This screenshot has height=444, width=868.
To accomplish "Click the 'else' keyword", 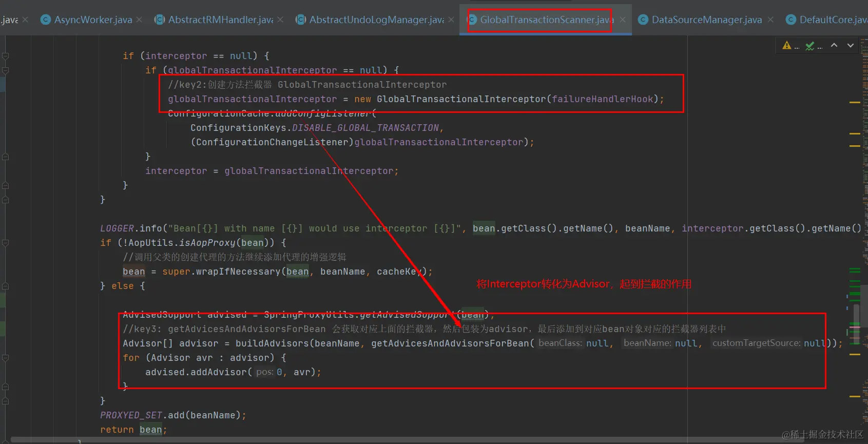I will pos(122,286).
